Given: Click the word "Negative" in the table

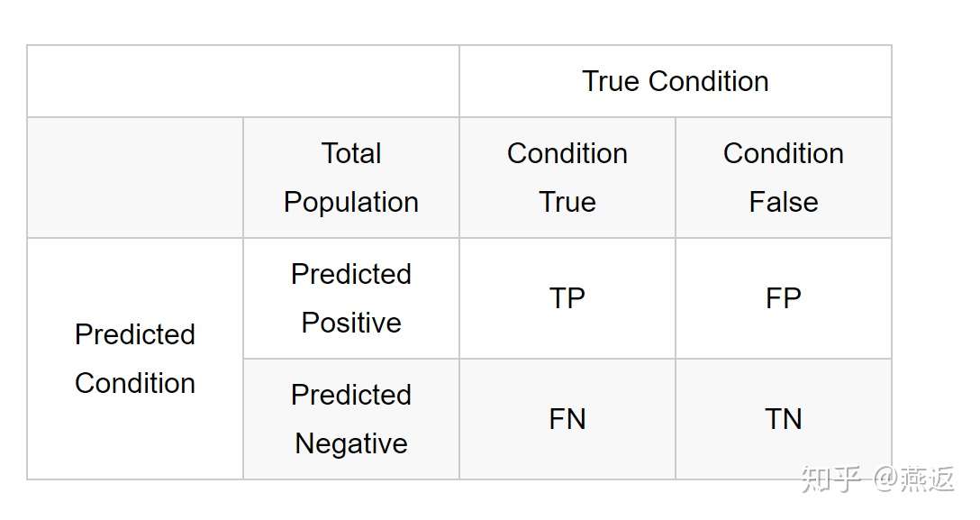Looking at the screenshot, I should [x=351, y=443].
